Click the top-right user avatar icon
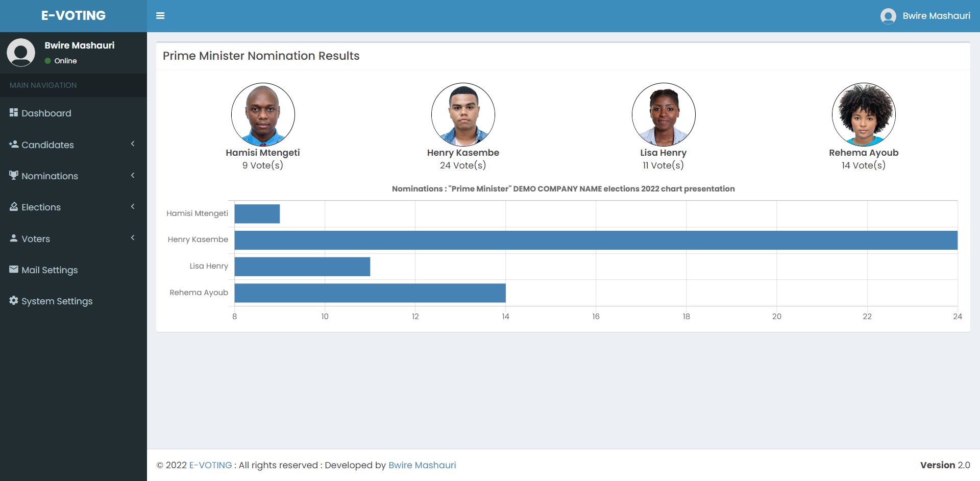 (888, 16)
